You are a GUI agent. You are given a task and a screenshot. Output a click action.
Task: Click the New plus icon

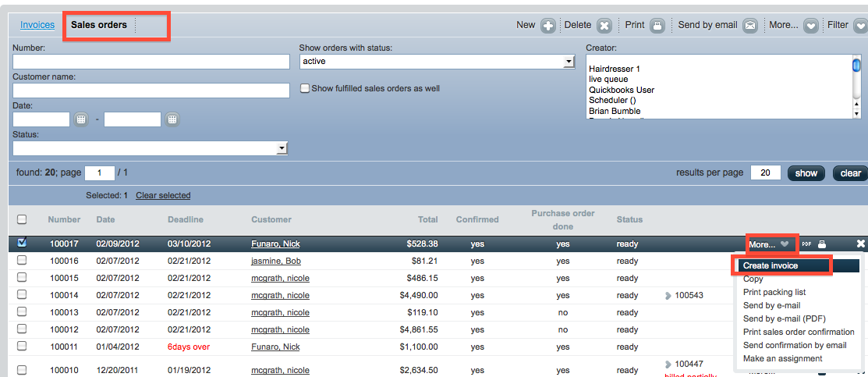pyautogui.click(x=547, y=26)
